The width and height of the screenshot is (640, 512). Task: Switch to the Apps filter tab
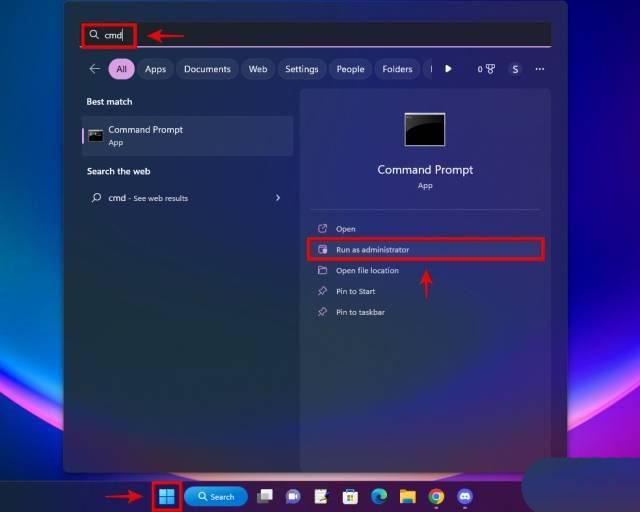(155, 69)
